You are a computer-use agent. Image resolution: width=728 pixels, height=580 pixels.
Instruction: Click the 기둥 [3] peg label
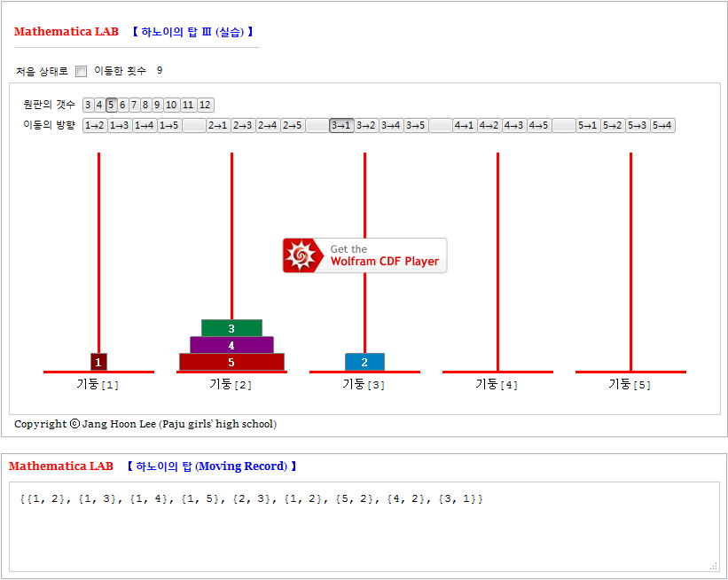pos(364,385)
